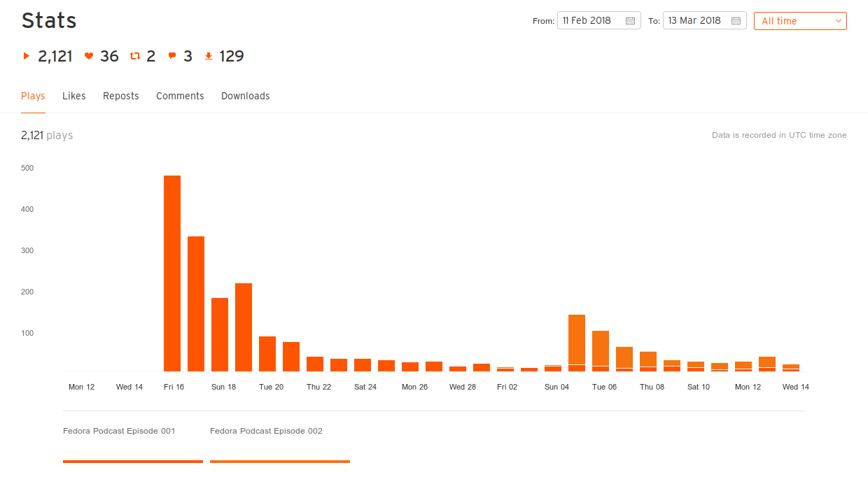Switch to the Likes tab

pos(74,96)
